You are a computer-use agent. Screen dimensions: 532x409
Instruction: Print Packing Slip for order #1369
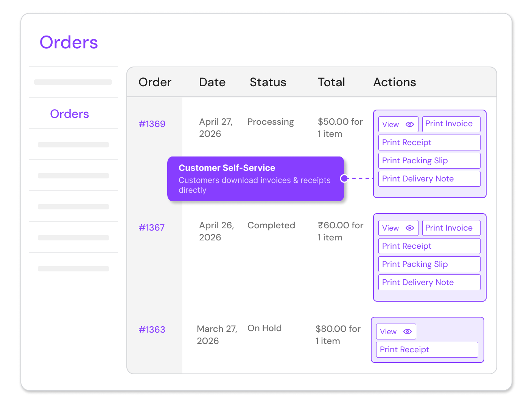[429, 161]
